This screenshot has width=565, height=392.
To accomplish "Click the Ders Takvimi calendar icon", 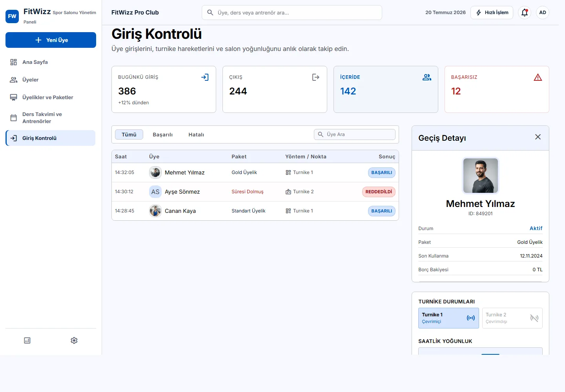I will 14,118.
